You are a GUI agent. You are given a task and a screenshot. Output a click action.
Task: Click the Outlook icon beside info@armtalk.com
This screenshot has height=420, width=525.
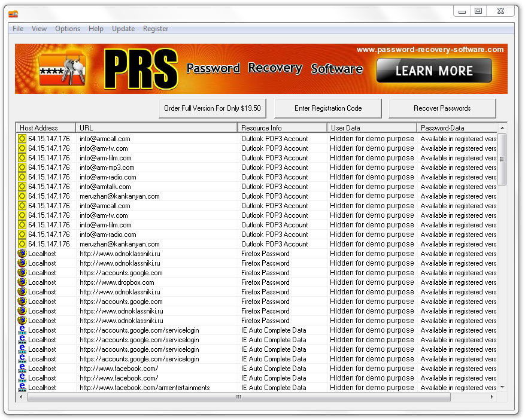[x=22, y=187]
